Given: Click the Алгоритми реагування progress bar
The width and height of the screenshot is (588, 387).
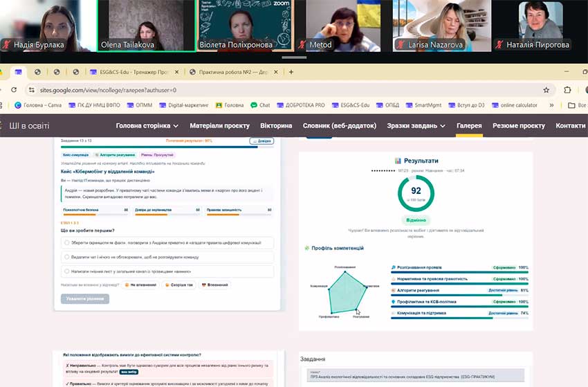Looking at the screenshot, I should click(459, 295).
